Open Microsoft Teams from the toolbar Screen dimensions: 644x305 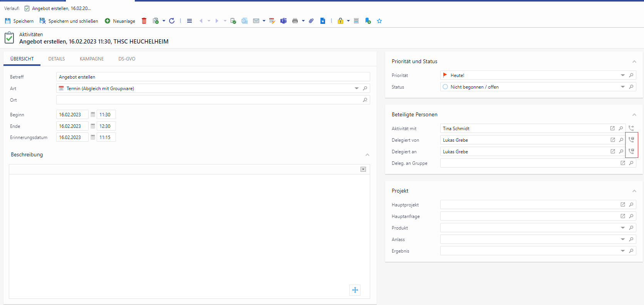(x=283, y=21)
